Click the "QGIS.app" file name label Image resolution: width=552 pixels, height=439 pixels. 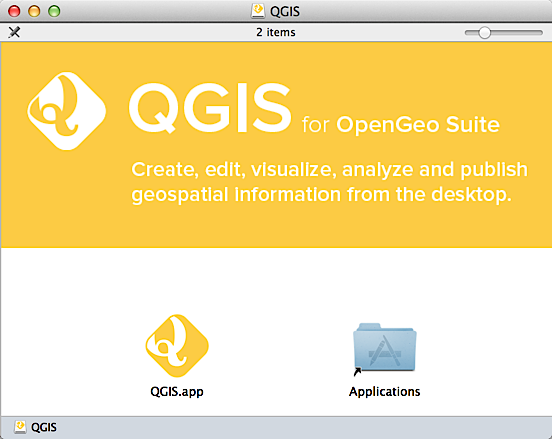[177, 391]
